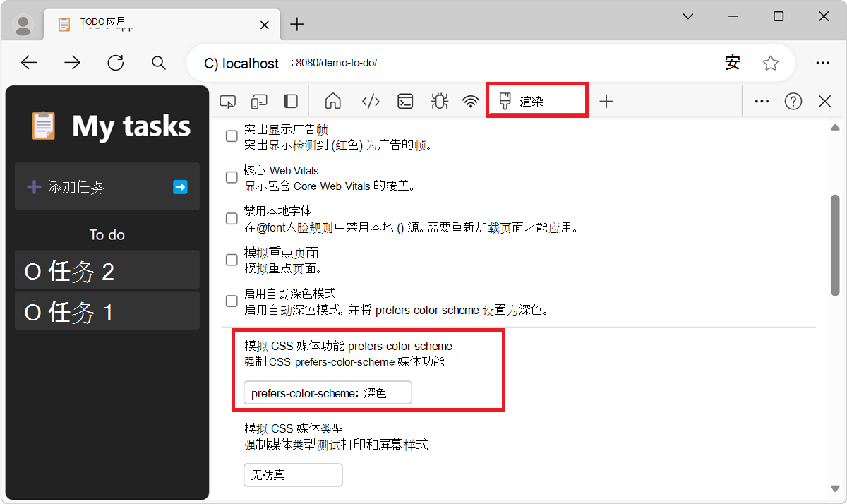Open the Network wifi icon
847x504 pixels.
(471, 101)
